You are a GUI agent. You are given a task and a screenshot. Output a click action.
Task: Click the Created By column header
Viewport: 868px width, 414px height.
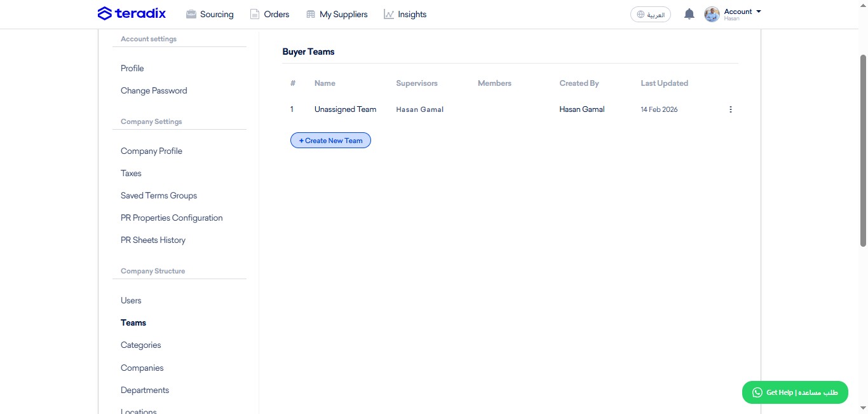(x=579, y=83)
